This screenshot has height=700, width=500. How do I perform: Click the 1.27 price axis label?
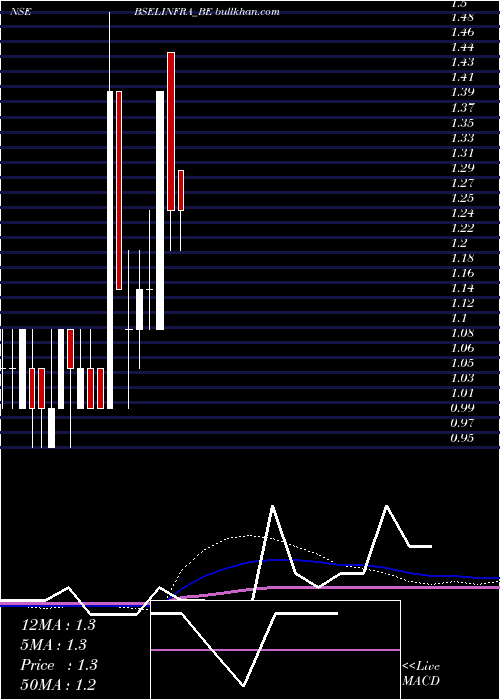pos(462,183)
